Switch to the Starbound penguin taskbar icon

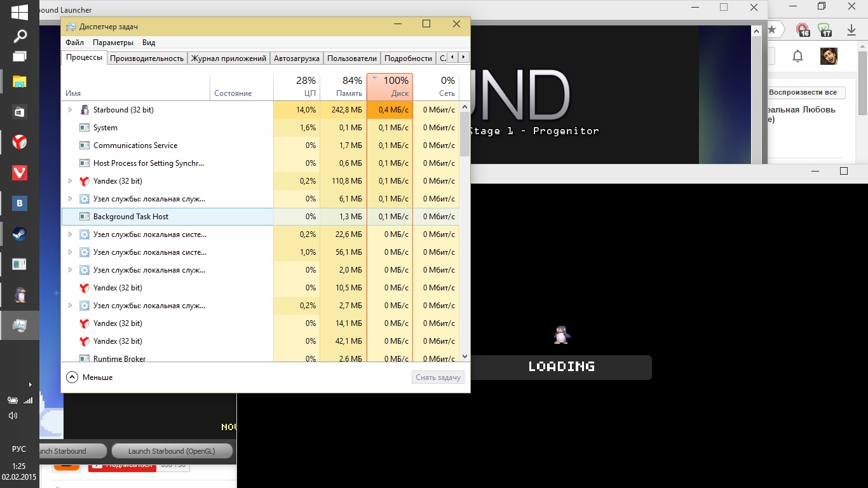click(x=20, y=295)
